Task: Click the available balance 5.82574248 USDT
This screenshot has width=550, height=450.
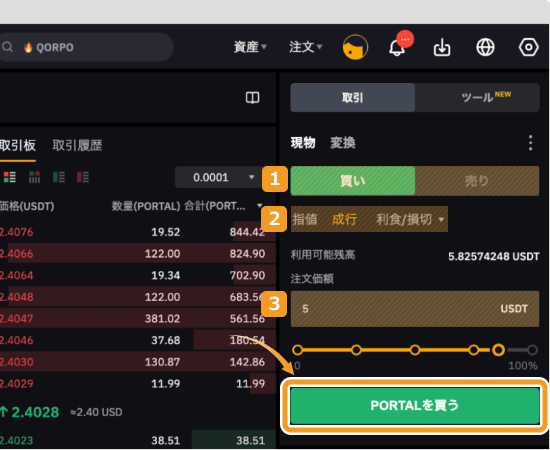Action: (x=494, y=256)
